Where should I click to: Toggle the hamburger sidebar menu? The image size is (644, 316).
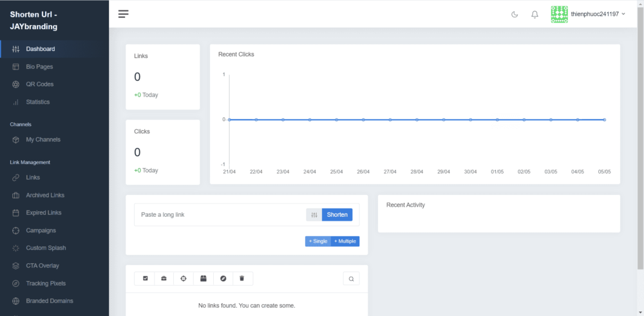coord(124,14)
